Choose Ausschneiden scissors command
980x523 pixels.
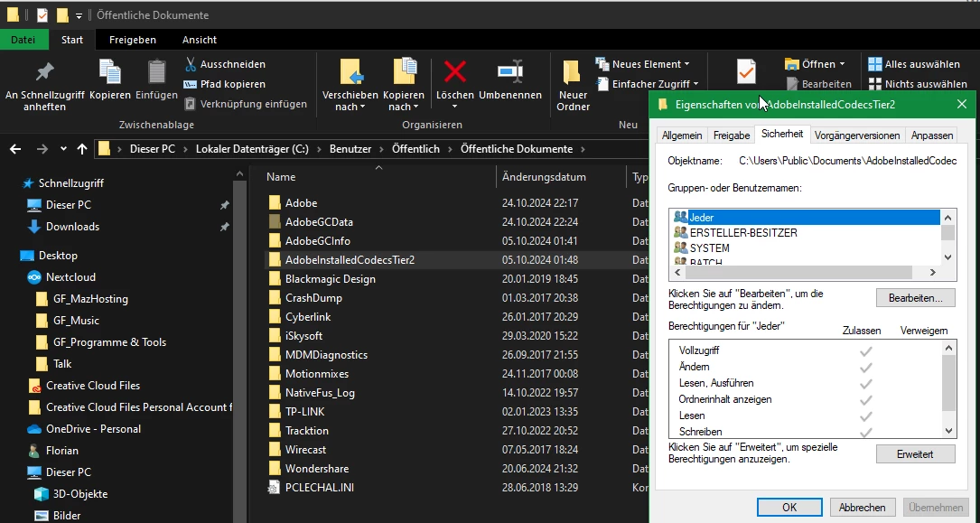click(225, 64)
